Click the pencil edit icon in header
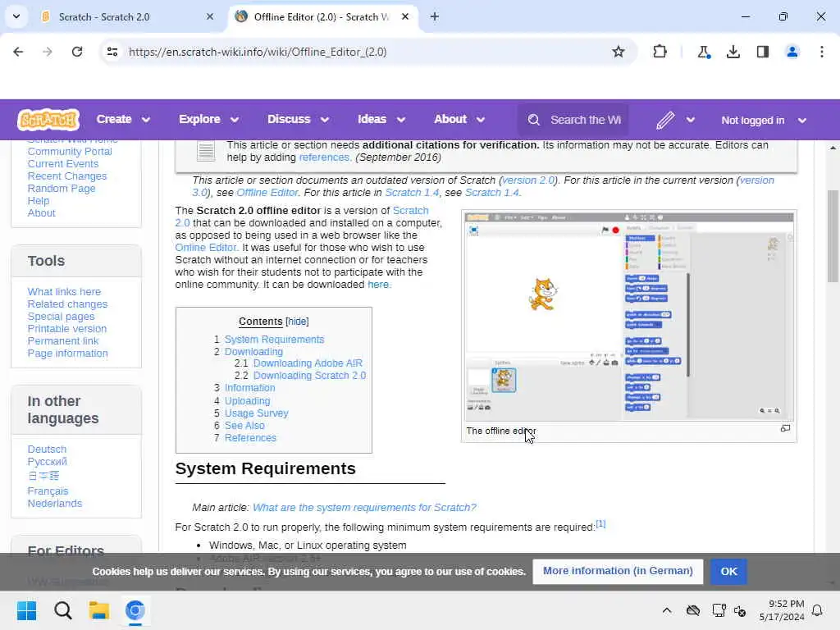Screen dimensions: 840x630 point(665,120)
